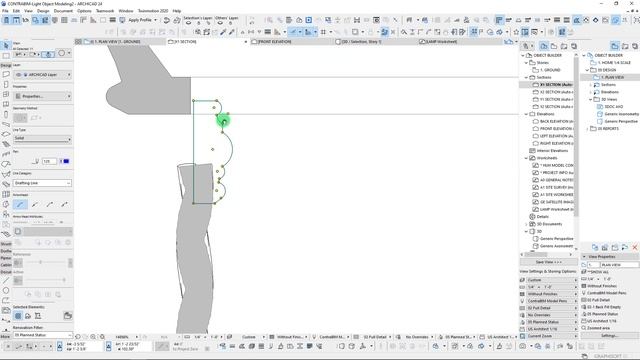Open the Drafting Line category dropdown
The image size is (640, 360).
coord(42,183)
